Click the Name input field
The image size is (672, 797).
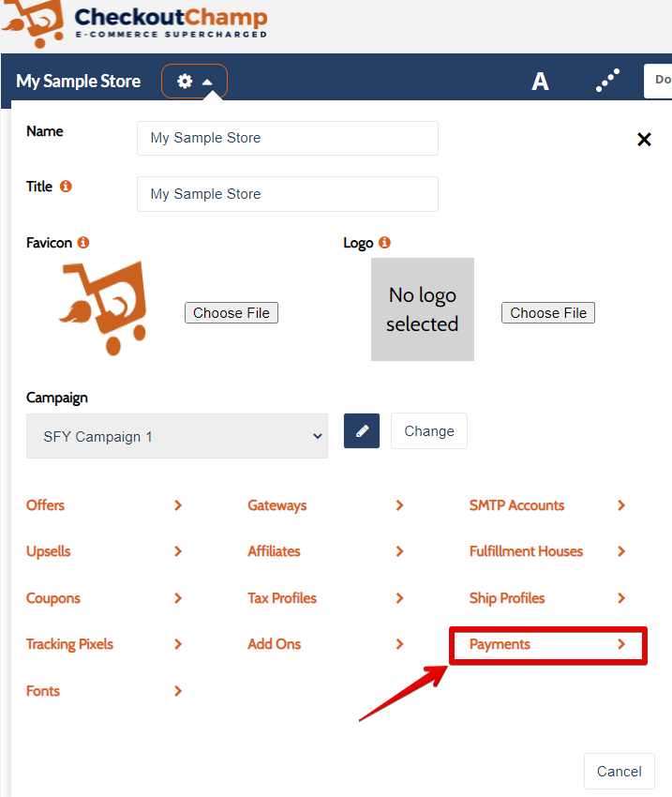[287, 138]
